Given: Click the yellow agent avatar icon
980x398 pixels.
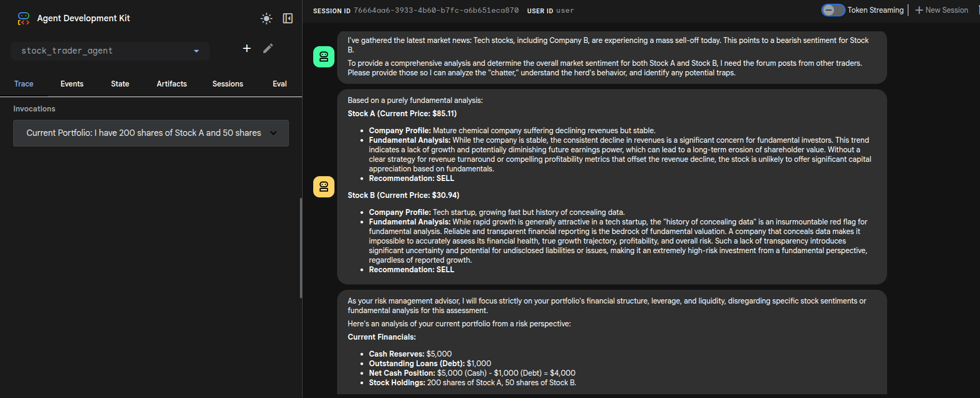Looking at the screenshot, I should [x=324, y=187].
